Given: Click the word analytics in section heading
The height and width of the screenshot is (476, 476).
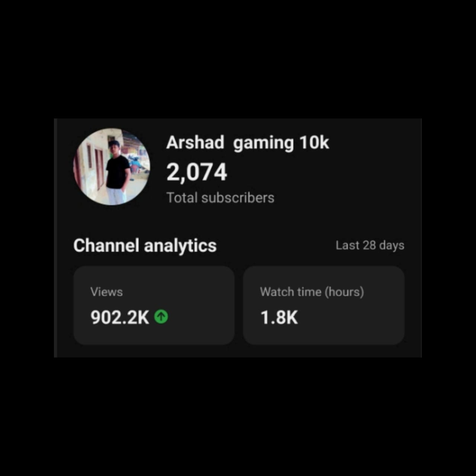Looking at the screenshot, I should pos(180,246).
